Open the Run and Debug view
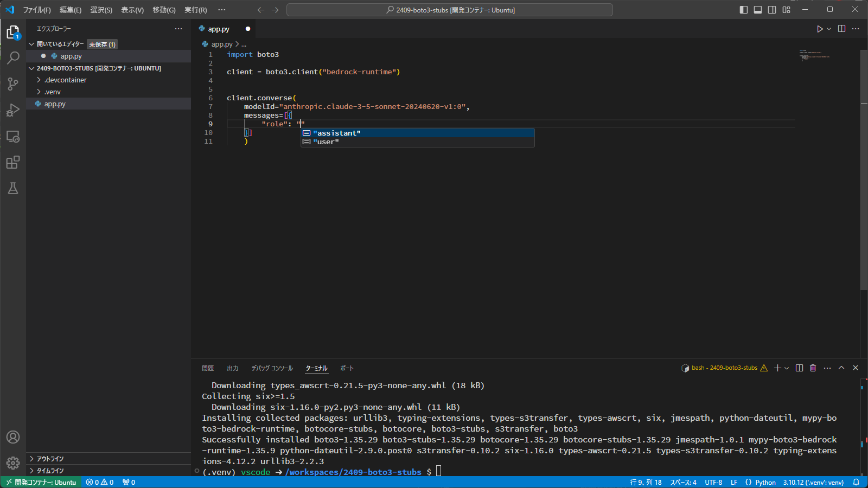868x488 pixels. coord(13,110)
